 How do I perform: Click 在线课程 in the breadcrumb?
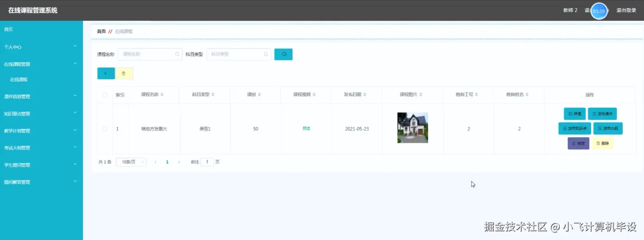point(124,32)
